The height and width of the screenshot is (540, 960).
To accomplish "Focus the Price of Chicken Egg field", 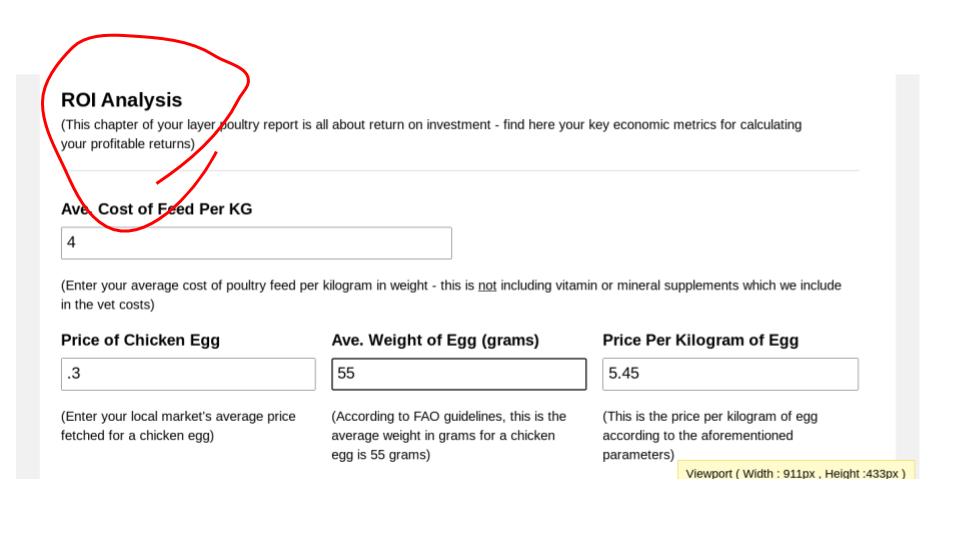I will pos(188,374).
